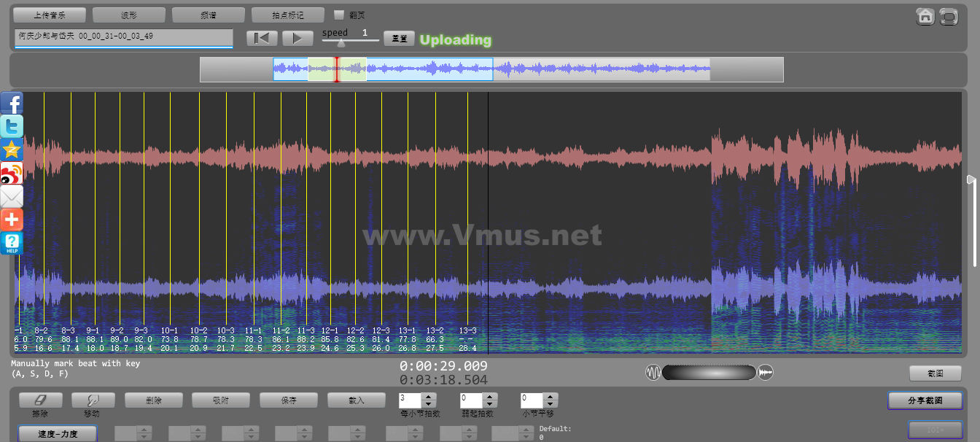Click the 上传音乐 upload music button
This screenshot has width=980, height=442.
point(50,15)
